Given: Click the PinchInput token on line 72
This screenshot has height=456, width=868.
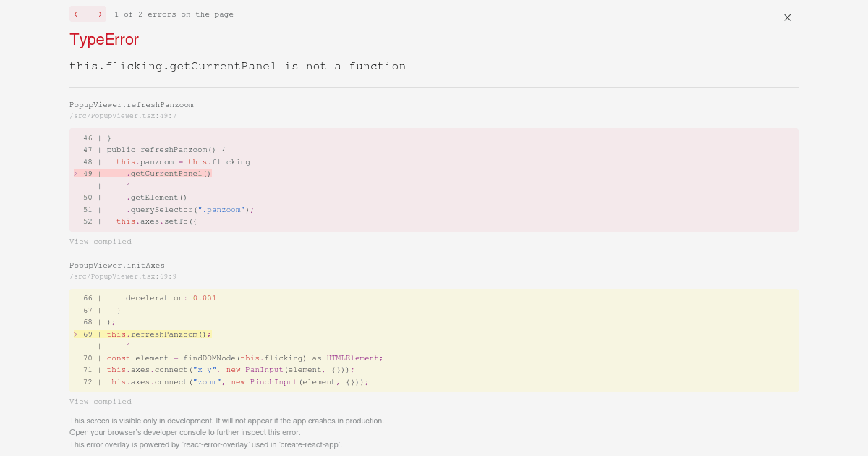Looking at the screenshot, I should pyautogui.click(x=273, y=381).
